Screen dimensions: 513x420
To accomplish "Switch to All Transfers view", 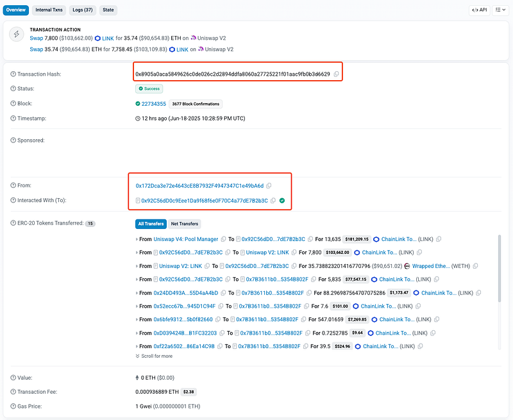I will pyautogui.click(x=151, y=224).
